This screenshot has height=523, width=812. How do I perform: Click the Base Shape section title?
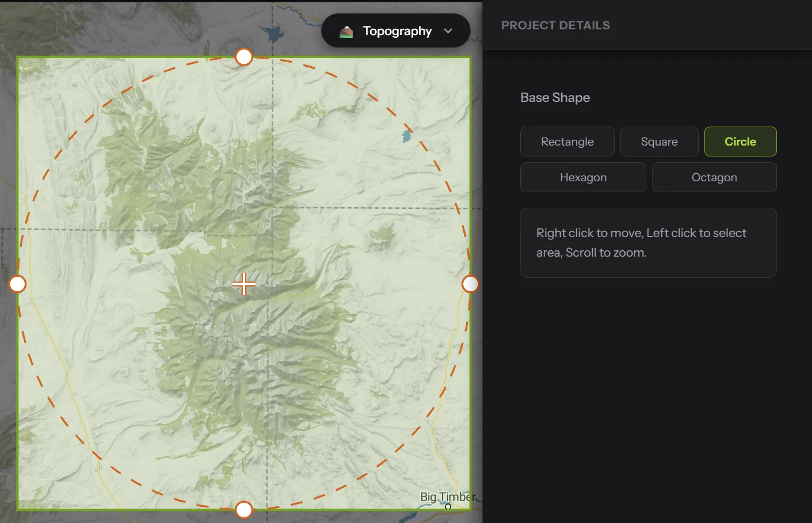coord(555,97)
